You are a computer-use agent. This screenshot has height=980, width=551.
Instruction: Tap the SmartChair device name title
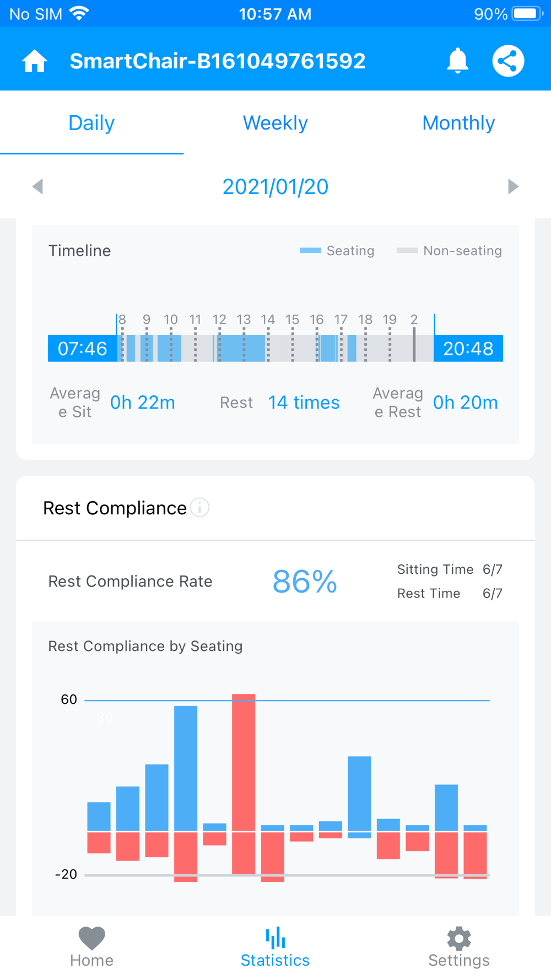[x=218, y=61]
